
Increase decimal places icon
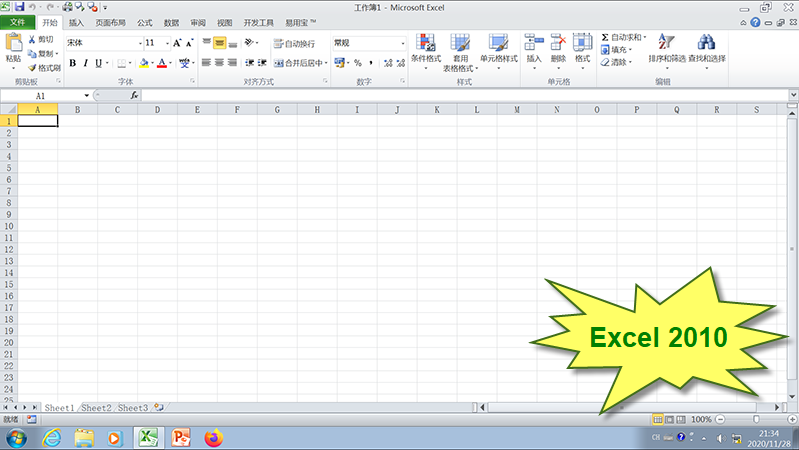pyautogui.click(x=388, y=63)
